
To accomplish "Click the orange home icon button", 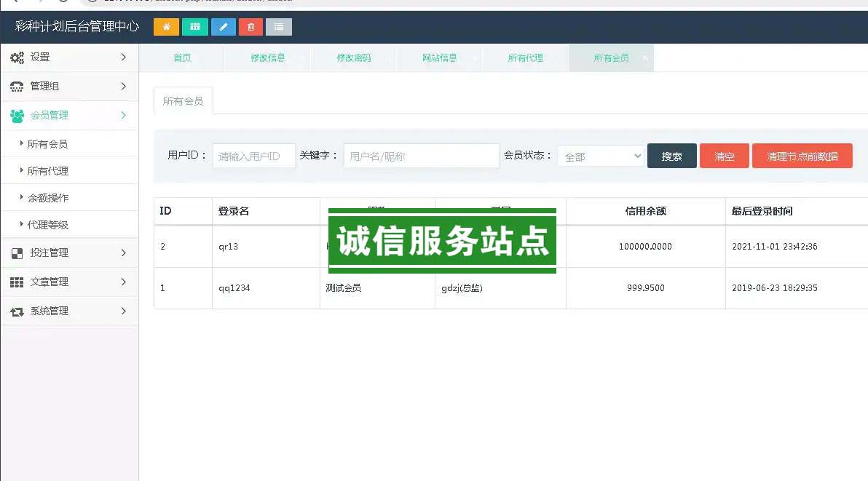I will tap(166, 27).
